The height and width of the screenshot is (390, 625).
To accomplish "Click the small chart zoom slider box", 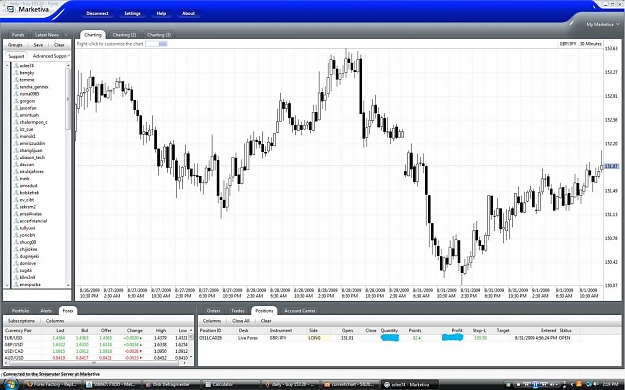I will click(156, 44).
